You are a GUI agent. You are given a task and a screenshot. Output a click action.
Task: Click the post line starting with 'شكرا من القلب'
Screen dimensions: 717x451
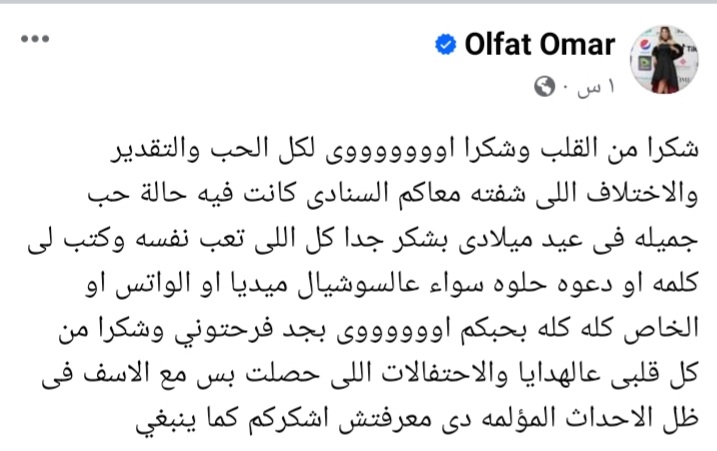[405, 150]
